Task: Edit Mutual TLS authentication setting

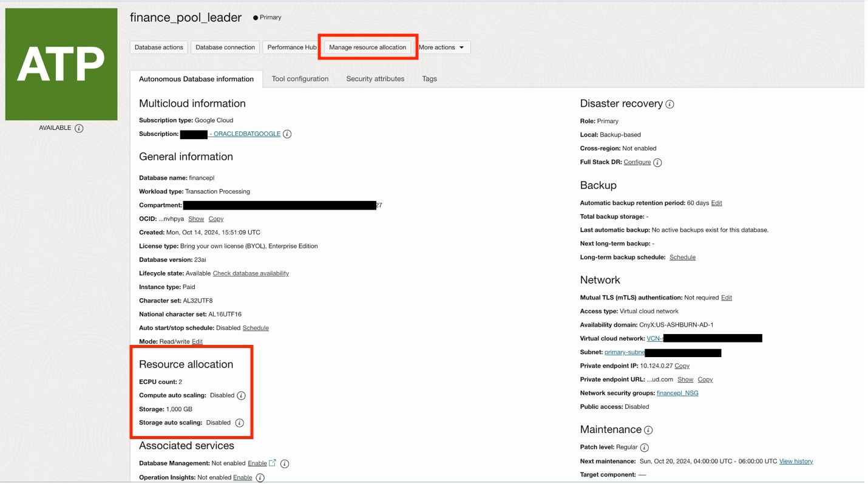Action: [727, 298]
